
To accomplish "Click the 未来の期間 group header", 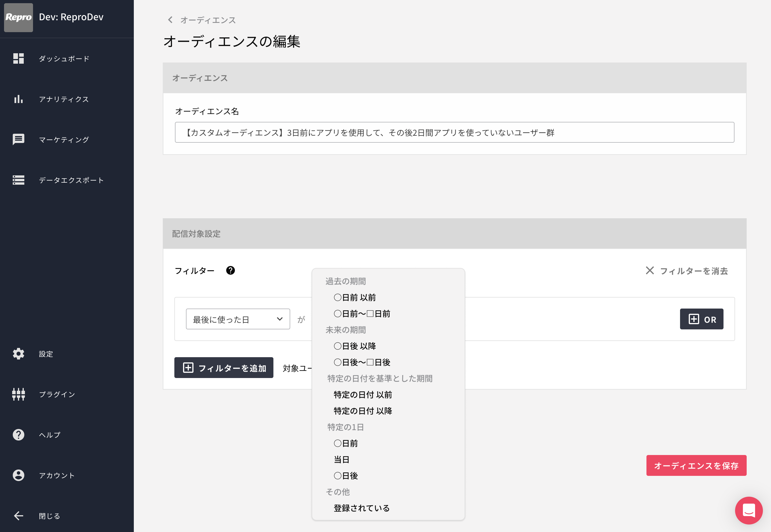I will tap(346, 330).
